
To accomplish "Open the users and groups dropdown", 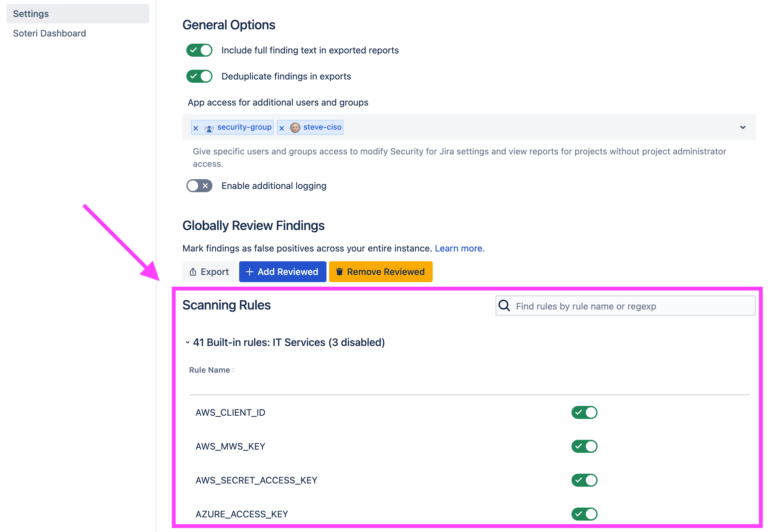I will 743,127.
